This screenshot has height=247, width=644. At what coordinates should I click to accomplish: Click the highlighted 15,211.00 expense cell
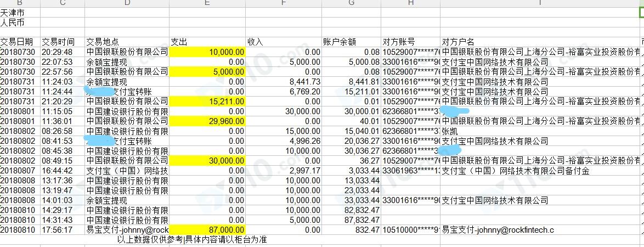(x=207, y=101)
